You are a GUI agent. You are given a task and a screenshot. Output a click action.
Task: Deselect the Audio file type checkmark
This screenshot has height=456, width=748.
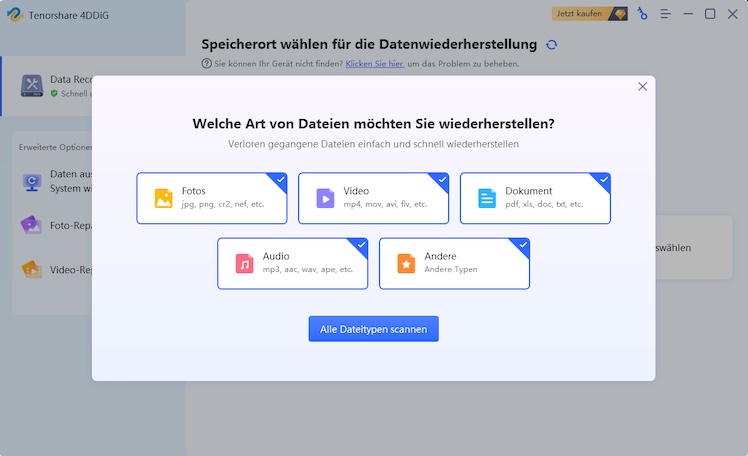(361, 245)
